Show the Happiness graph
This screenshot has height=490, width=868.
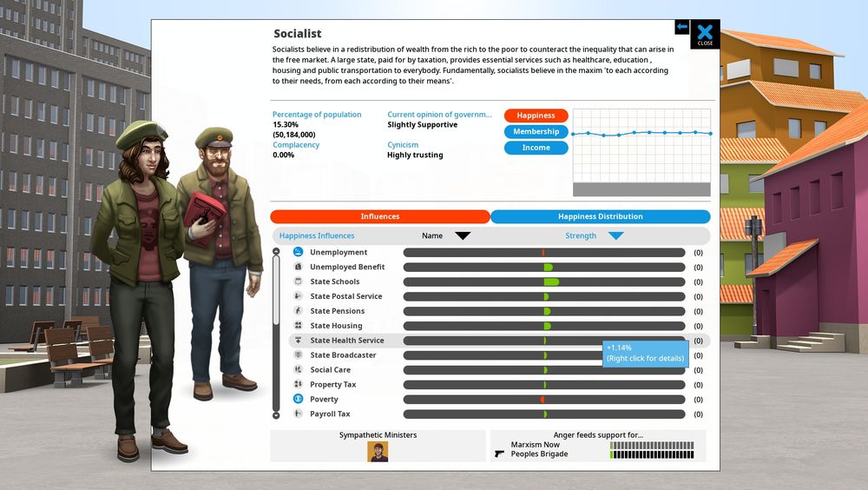click(536, 116)
